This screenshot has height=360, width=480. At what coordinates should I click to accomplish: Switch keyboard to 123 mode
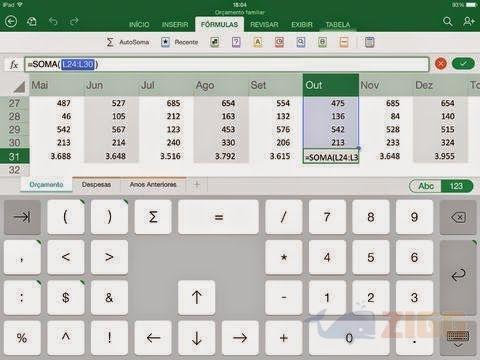coord(457,186)
